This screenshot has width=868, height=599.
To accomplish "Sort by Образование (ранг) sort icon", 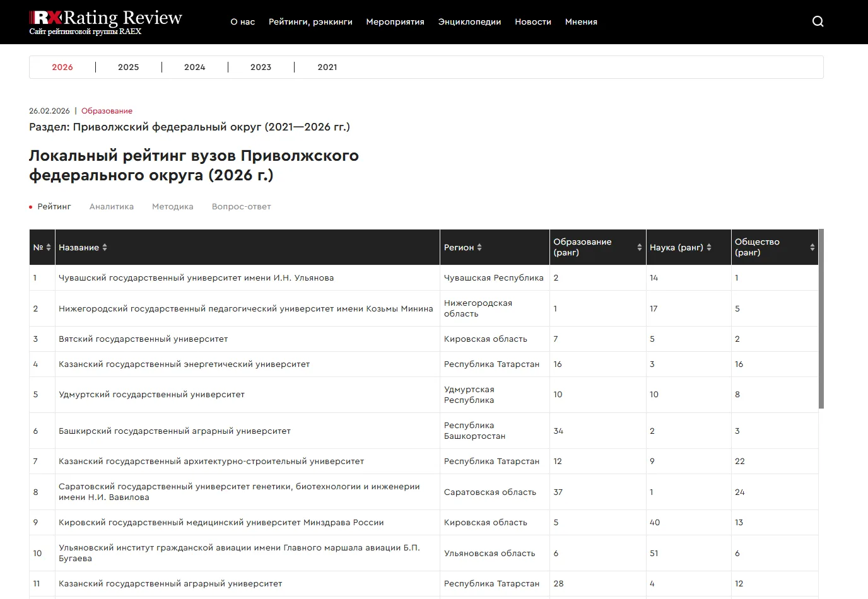I will (639, 247).
